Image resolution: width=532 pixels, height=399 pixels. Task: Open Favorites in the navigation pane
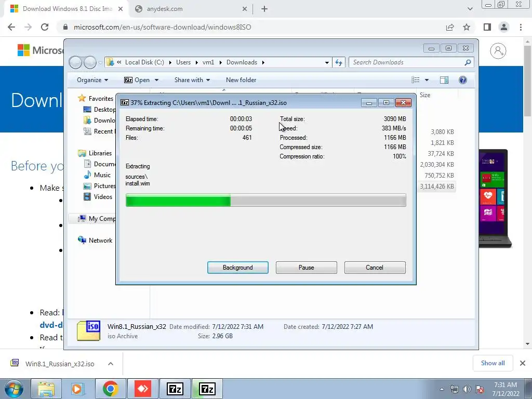(101, 99)
